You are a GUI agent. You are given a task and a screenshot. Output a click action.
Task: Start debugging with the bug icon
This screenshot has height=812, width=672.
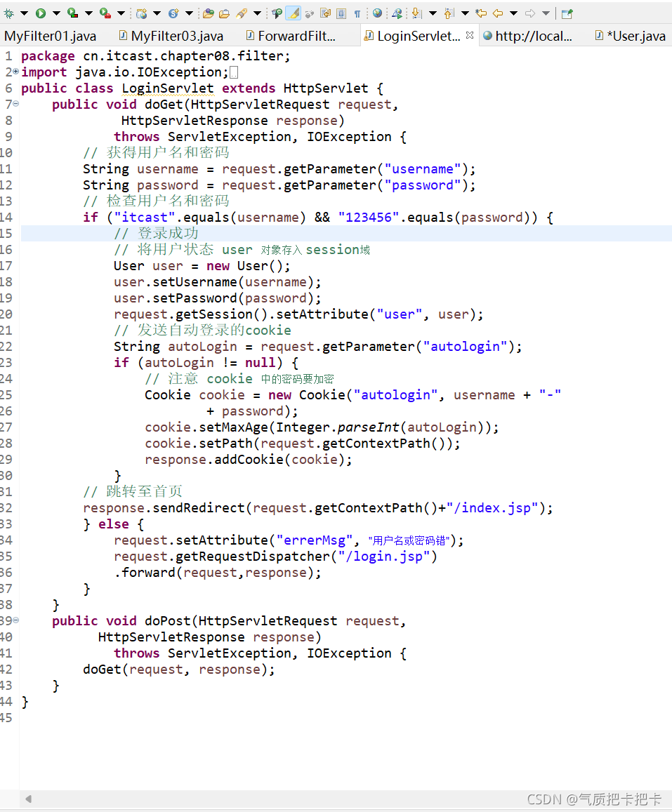click(x=9, y=13)
